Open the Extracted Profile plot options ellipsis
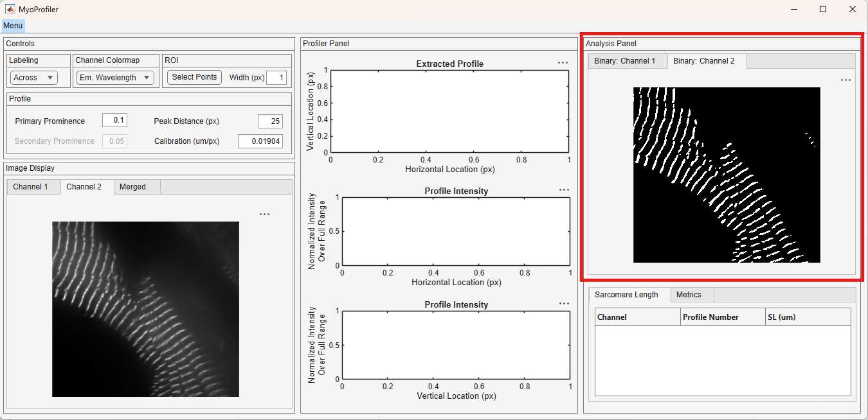The height and width of the screenshot is (420, 868). pos(563,63)
